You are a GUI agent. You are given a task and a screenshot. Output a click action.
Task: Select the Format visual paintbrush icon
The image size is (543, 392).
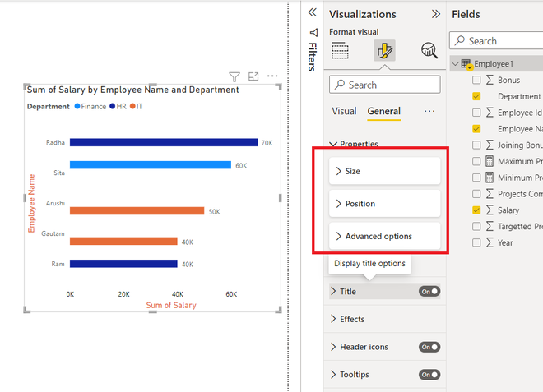384,50
